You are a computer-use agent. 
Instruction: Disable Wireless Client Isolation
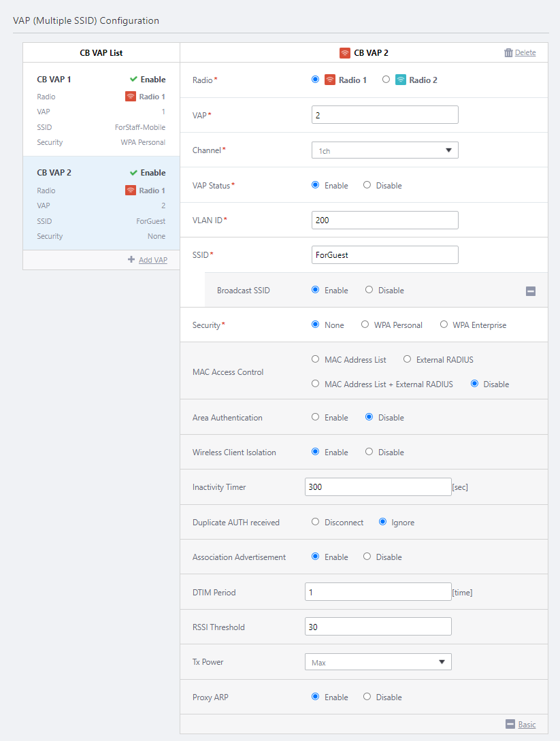tap(367, 452)
